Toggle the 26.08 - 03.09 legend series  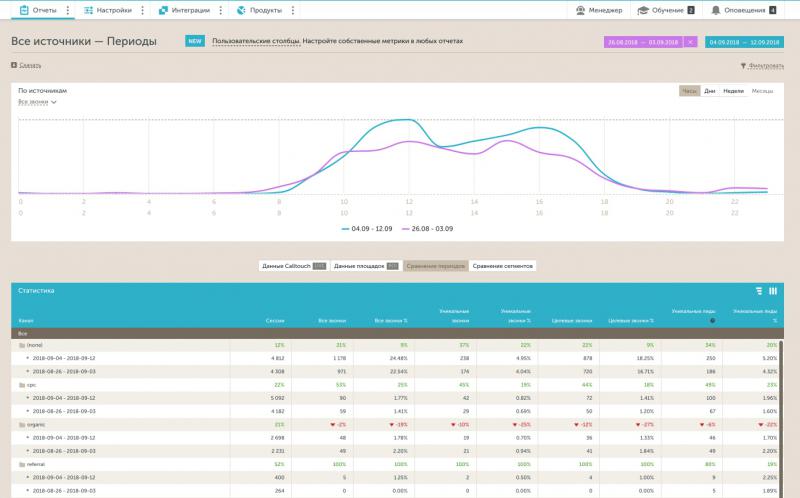click(428, 229)
